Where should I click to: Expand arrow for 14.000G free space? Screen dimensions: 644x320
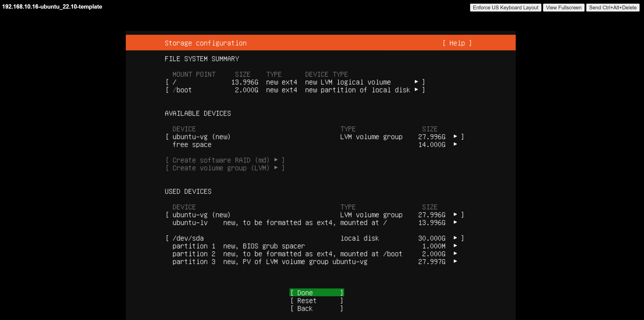click(455, 144)
